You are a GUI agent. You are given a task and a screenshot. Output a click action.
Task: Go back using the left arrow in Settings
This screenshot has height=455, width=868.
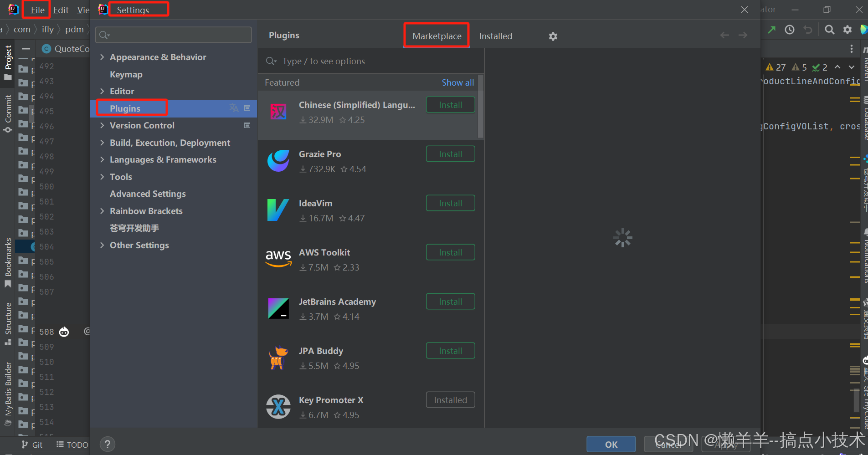click(x=724, y=35)
